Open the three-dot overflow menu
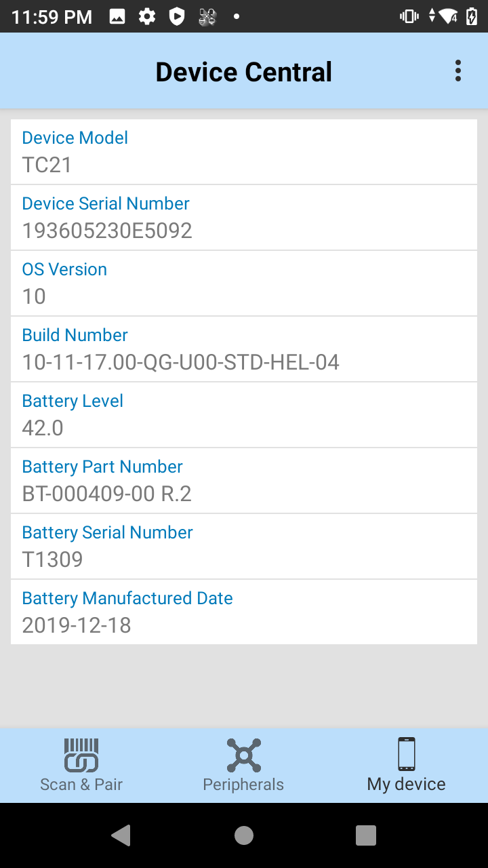Viewport: 488px width, 868px height. [458, 71]
